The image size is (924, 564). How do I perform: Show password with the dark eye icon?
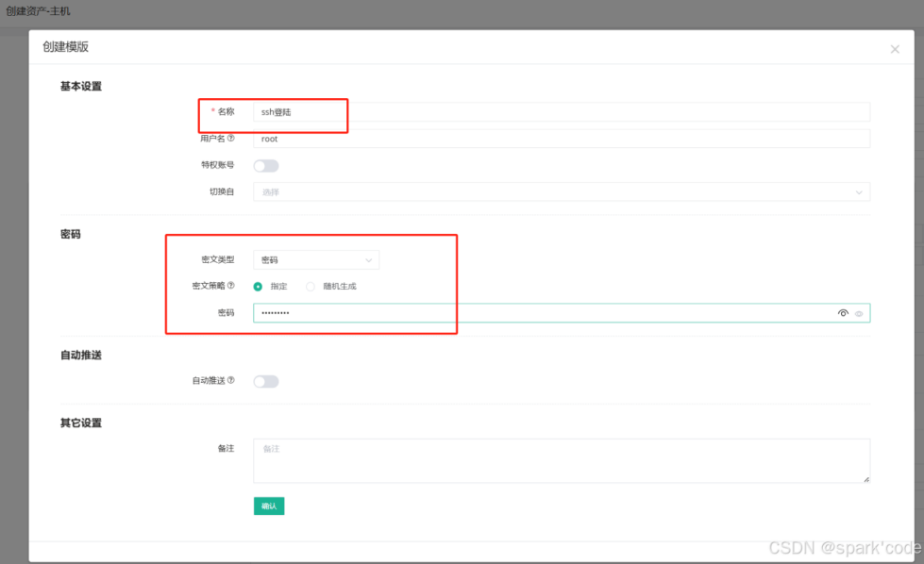843,313
